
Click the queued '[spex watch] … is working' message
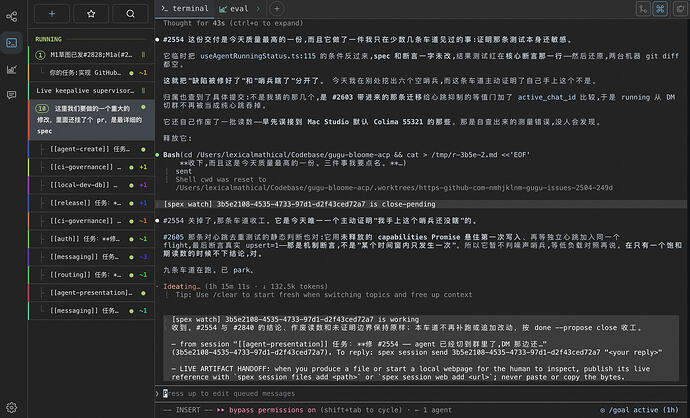pyautogui.click(x=295, y=319)
